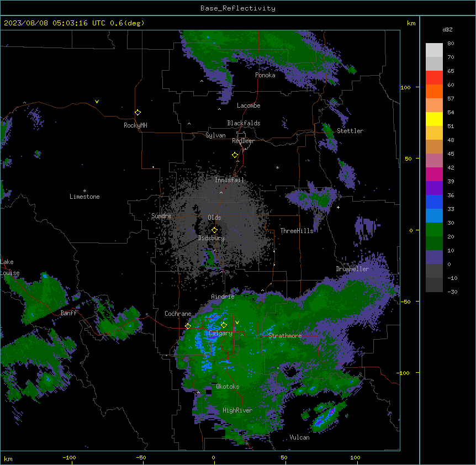The image size is (476, 465).
Task: Click the Drumheller town label
Action: click(x=352, y=269)
